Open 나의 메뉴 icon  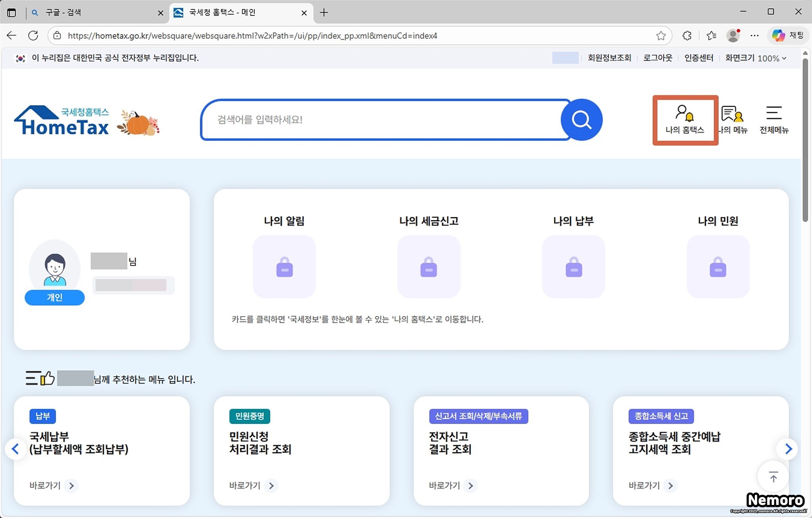click(x=733, y=120)
